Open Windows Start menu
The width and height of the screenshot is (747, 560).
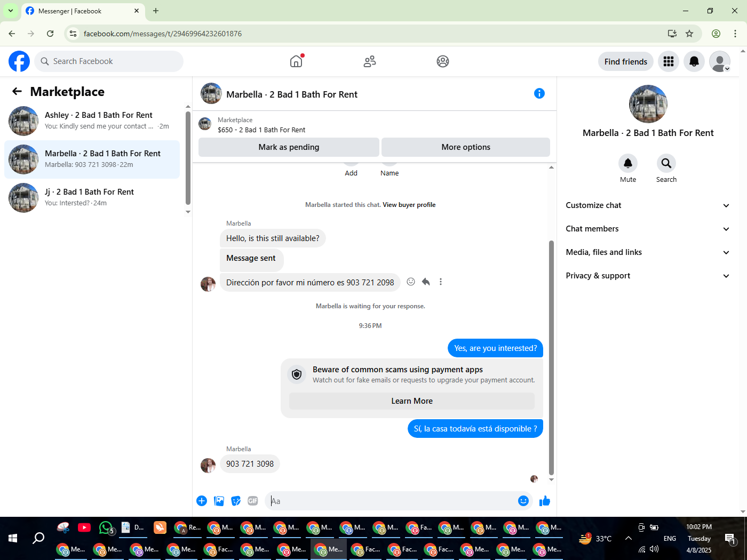[13, 538]
